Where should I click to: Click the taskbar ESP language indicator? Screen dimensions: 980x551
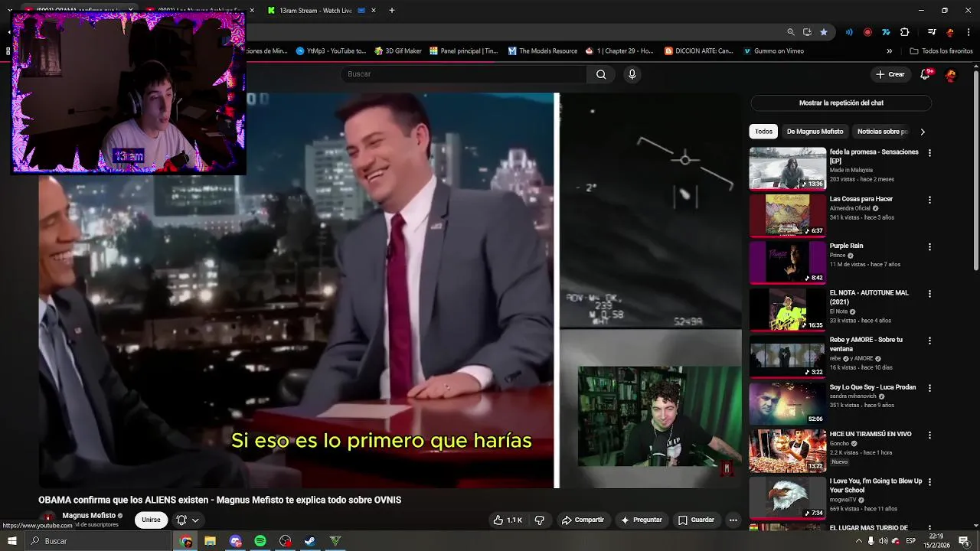click(x=910, y=541)
